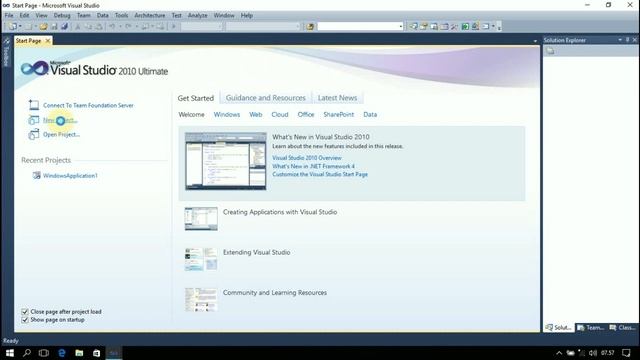Select the Team Explorer bottom tab

(591, 328)
